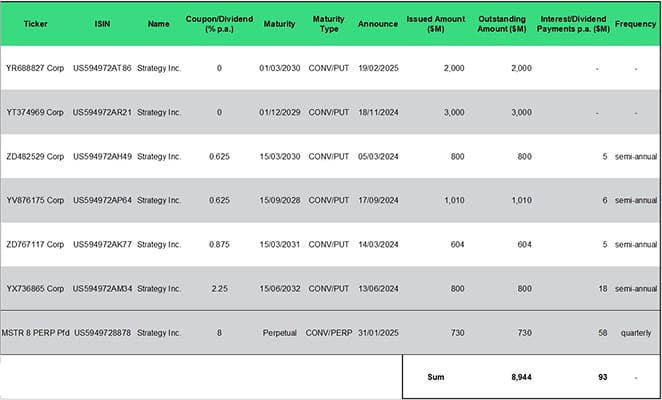Click outstanding amount 3,000
Image resolution: width=662 pixels, height=400 pixels.
521,112
